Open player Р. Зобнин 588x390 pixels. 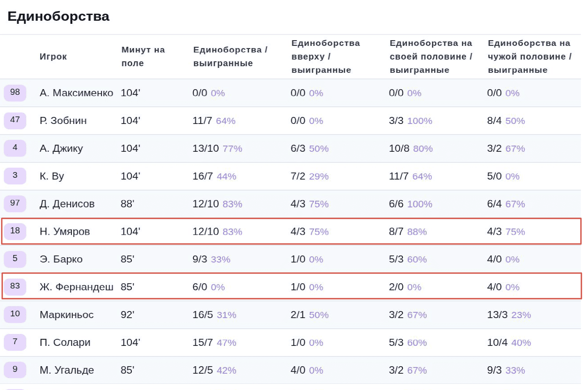click(63, 121)
